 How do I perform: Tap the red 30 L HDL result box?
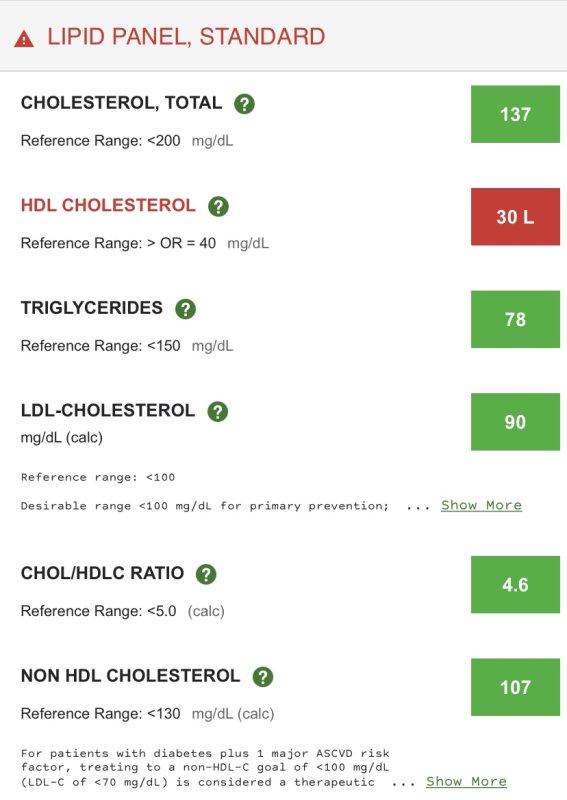515,217
